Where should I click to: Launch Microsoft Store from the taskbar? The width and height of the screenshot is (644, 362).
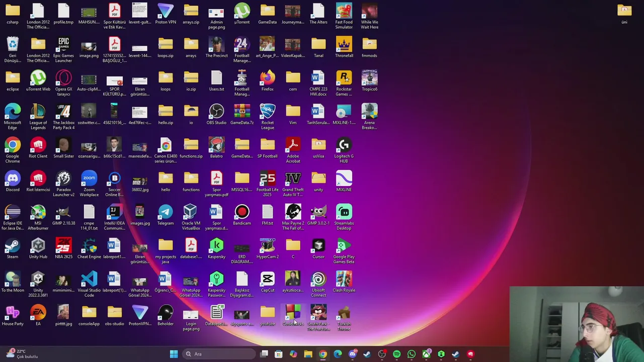(279, 354)
